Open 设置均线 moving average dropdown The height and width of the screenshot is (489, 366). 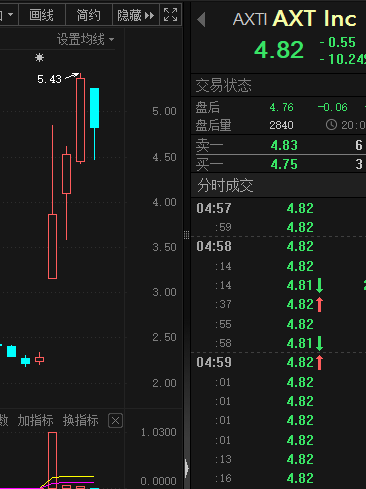coord(86,39)
